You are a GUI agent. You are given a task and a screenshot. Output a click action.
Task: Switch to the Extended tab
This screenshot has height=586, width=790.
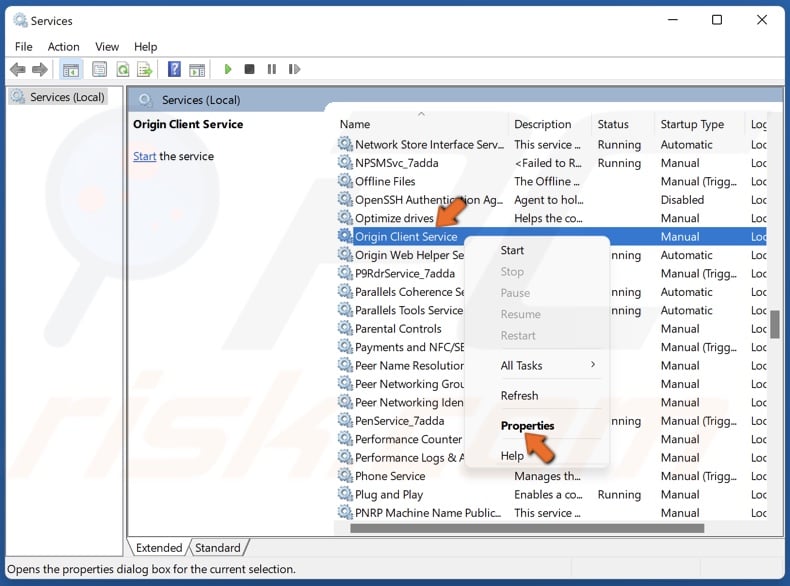[x=159, y=548]
